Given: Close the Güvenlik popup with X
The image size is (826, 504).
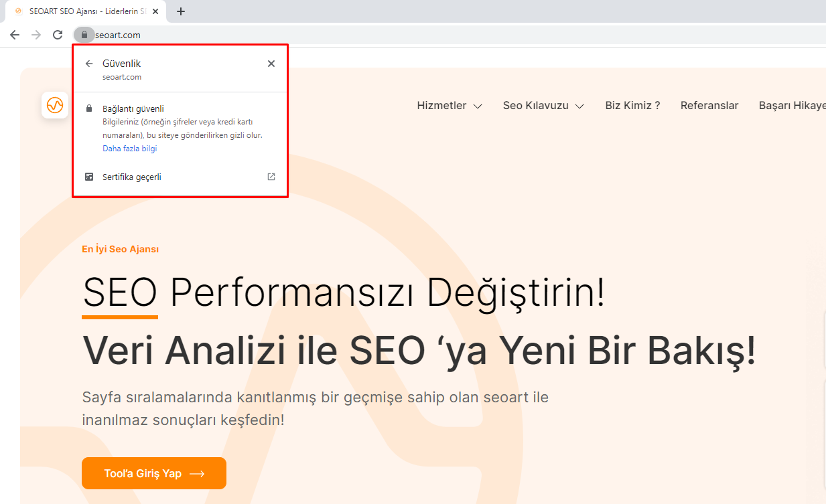Looking at the screenshot, I should (x=271, y=64).
